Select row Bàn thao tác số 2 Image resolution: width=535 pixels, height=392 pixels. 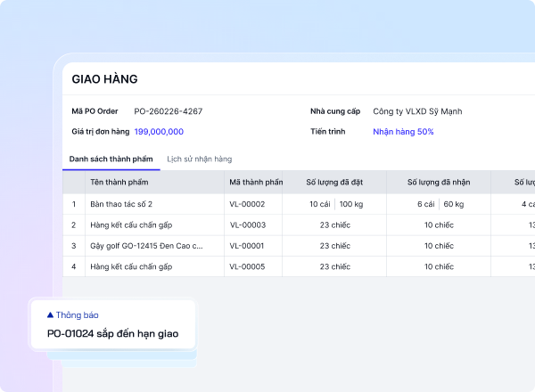tap(299, 204)
